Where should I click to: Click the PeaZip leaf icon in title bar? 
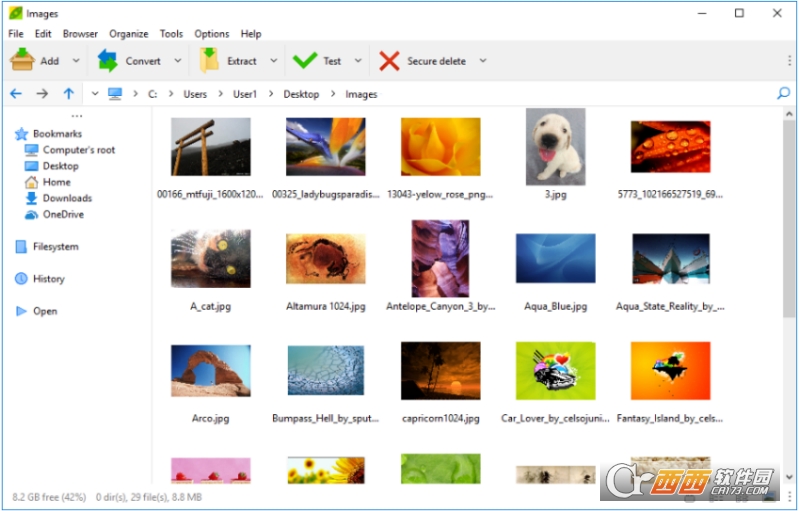pos(15,13)
